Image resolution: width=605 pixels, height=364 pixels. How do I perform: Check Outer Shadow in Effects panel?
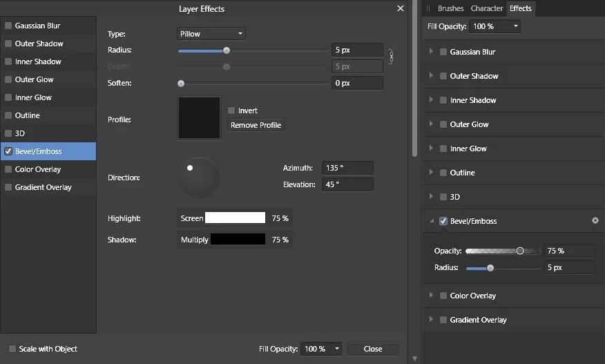click(443, 76)
